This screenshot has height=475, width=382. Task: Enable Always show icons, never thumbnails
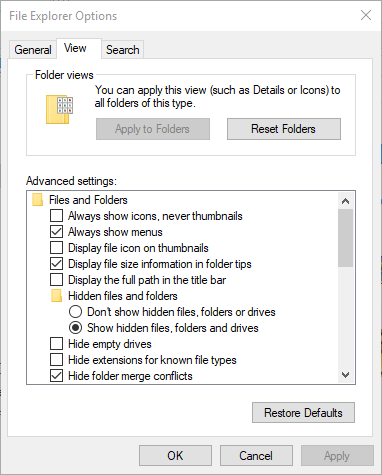[56, 216]
